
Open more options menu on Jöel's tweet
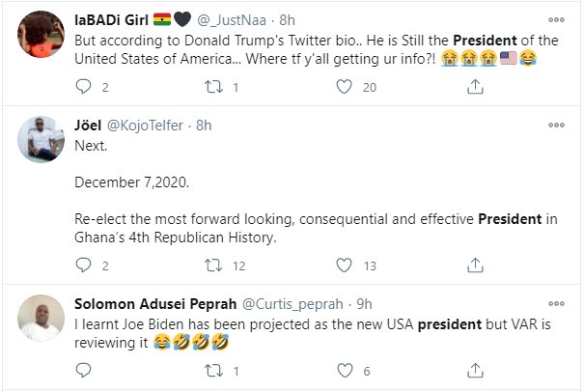pos(556,126)
